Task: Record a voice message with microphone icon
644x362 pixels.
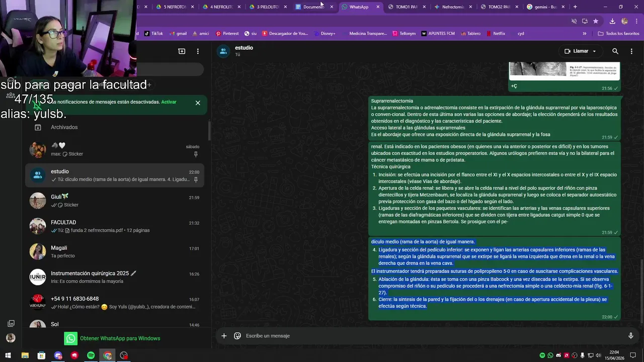Action: coord(630,336)
